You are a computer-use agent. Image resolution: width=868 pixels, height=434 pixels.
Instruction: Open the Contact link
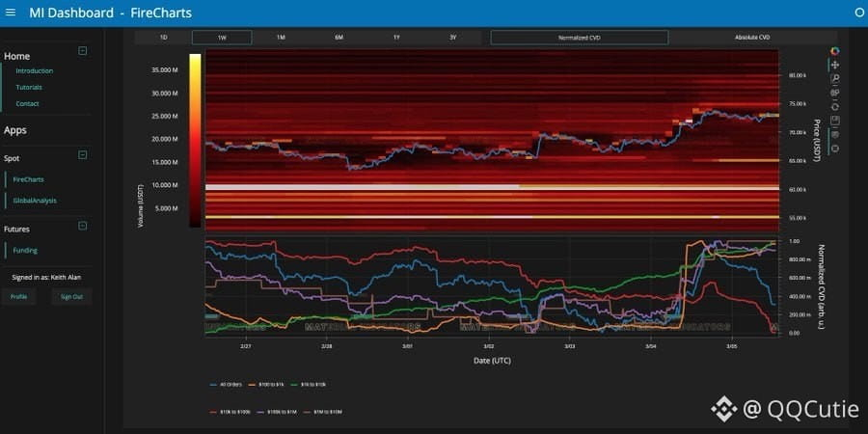click(27, 103)
